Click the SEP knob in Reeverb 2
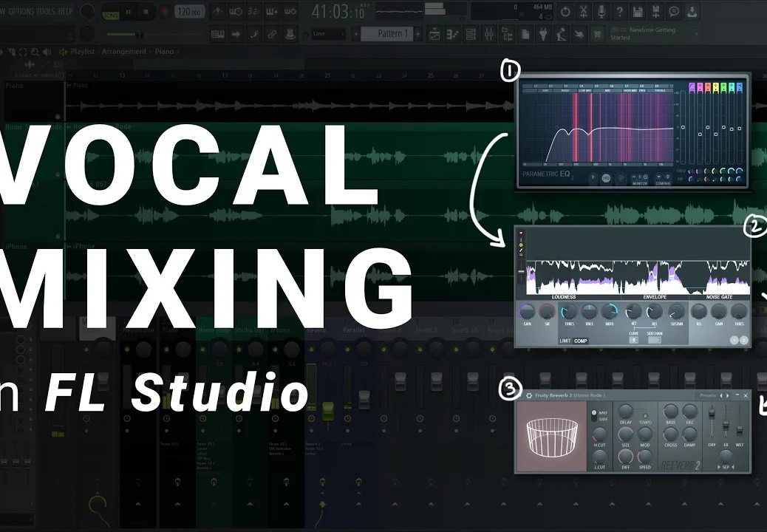Screen dimensions: 767x532 (x=726, y=457)
